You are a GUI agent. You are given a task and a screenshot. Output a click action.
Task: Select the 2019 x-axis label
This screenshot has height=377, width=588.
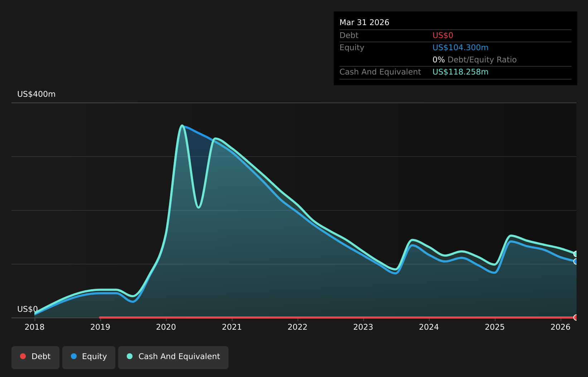click(x=100, y=327)
